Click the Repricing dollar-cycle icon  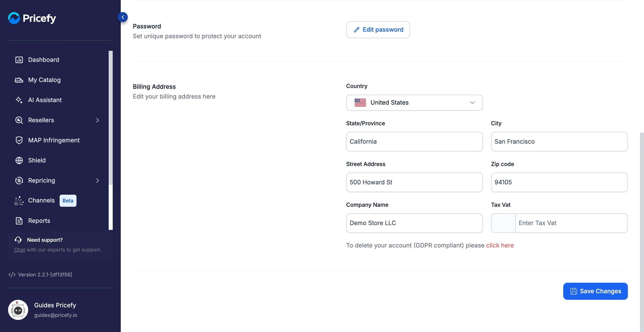[19, 181]
